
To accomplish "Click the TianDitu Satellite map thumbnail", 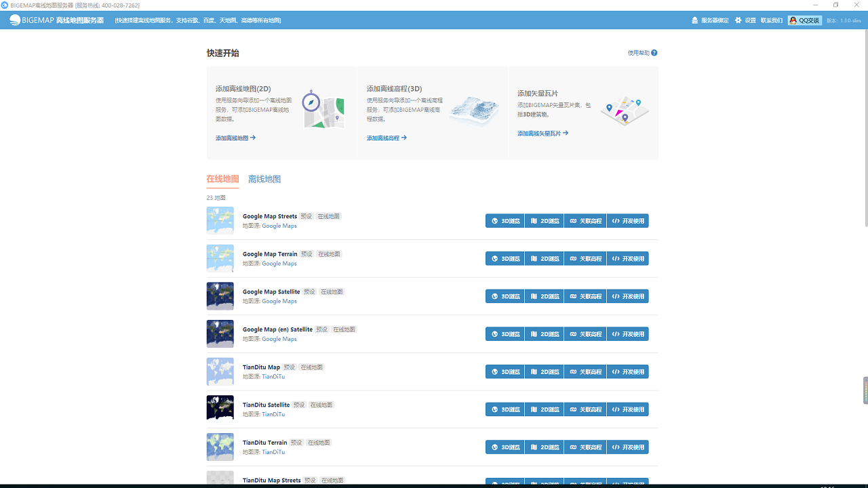I will (220, 408).
